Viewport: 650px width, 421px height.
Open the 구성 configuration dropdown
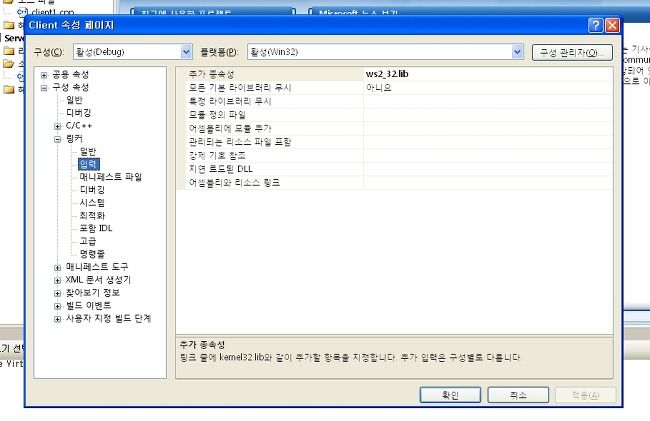186,52
